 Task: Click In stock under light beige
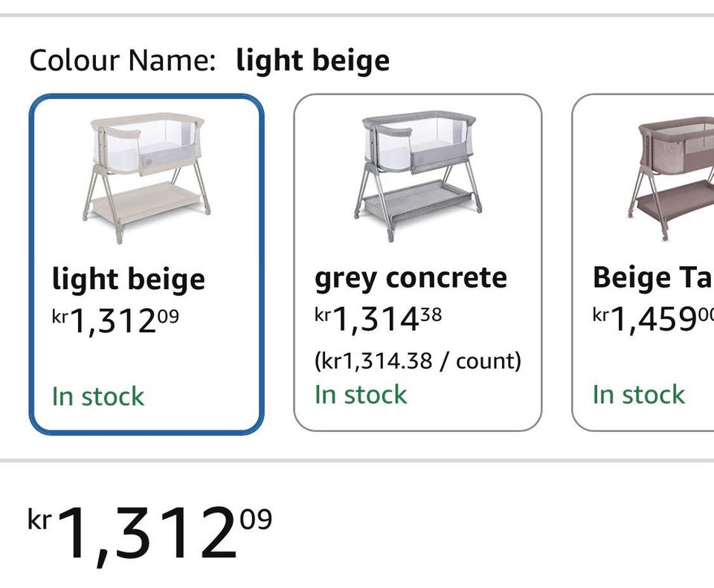pyautogui.click(x=98, y=396)
